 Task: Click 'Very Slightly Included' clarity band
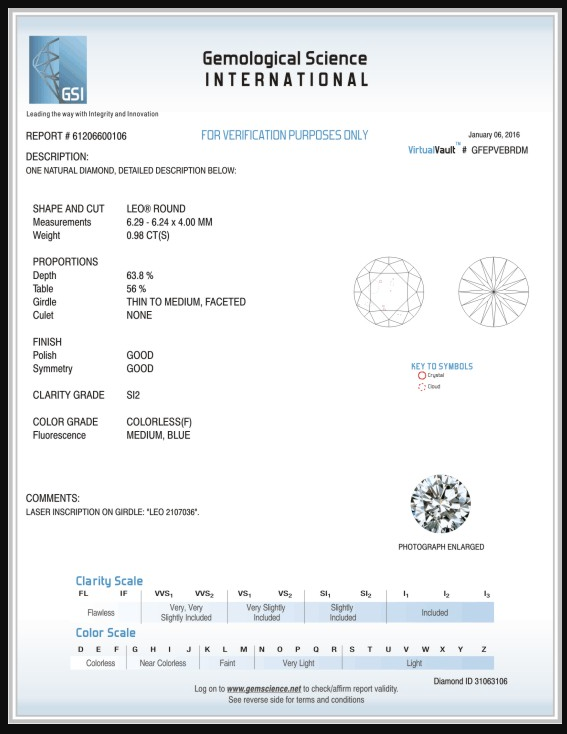(x=266, y=613)
